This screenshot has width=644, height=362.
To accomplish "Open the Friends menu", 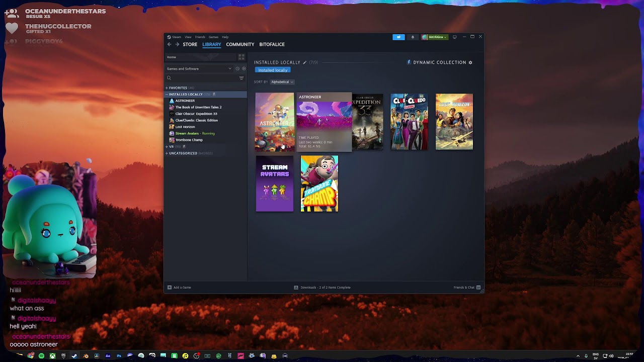I will coord(200,37).
